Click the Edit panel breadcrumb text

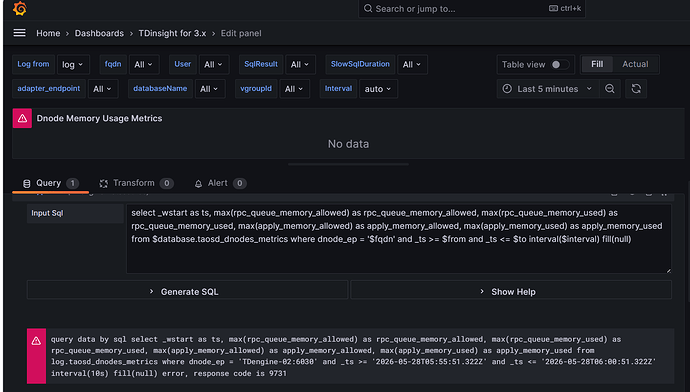(241, 33)
